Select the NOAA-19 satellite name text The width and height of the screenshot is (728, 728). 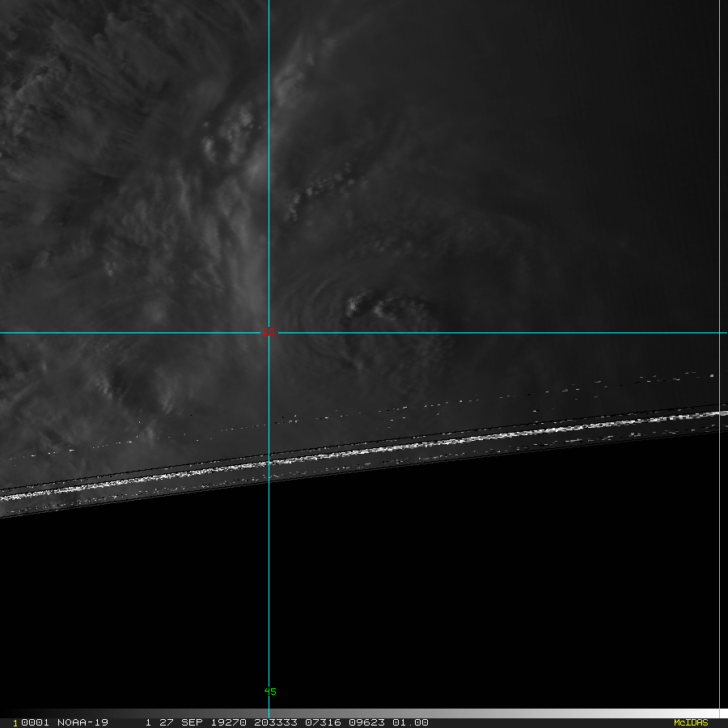click(83, 722)
